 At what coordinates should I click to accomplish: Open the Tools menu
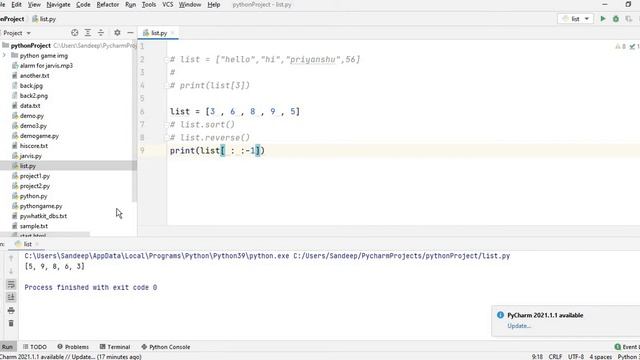click(149, 4)
